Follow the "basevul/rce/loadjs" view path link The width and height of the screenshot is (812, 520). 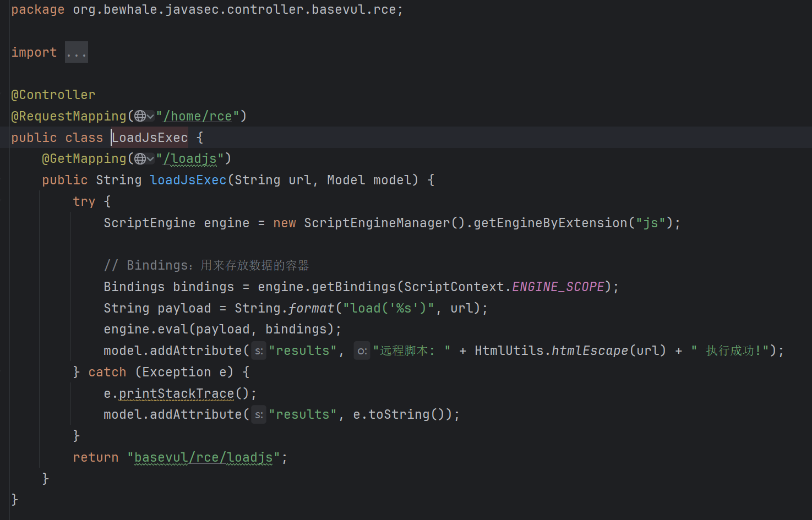(204, 457)
